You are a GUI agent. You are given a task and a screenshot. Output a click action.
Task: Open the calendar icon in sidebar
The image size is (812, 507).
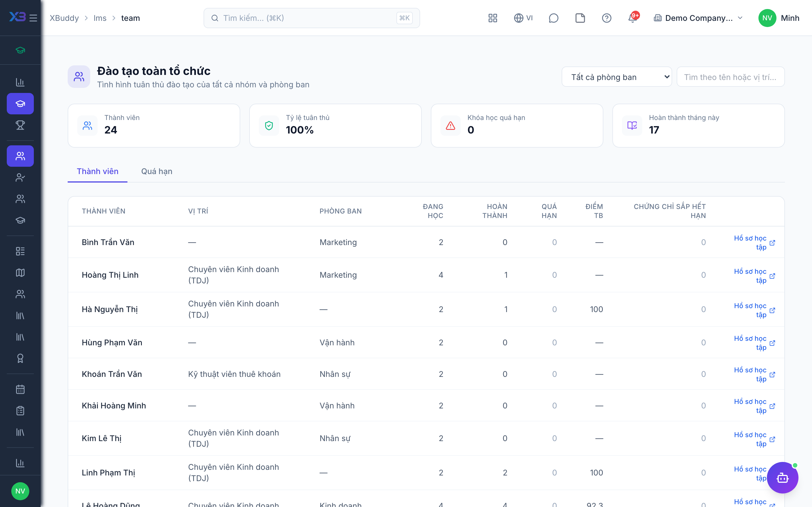coord(20,389)
